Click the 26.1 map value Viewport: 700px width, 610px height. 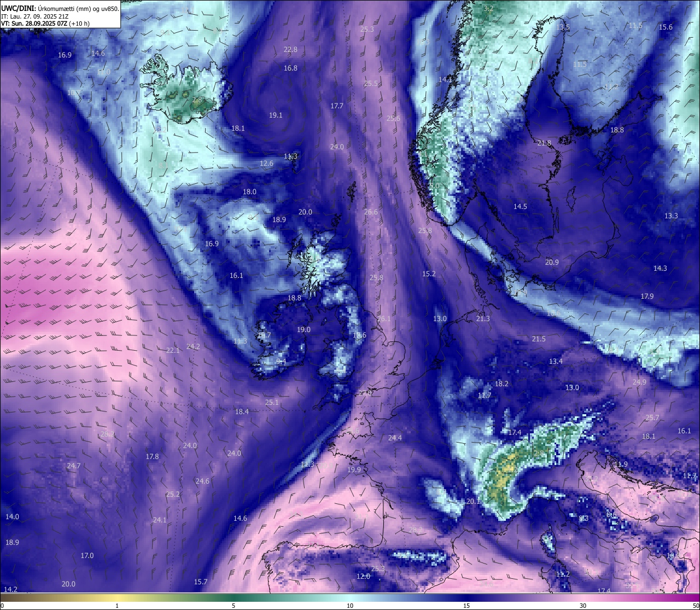pyautogui.click(x=384, y=318)
